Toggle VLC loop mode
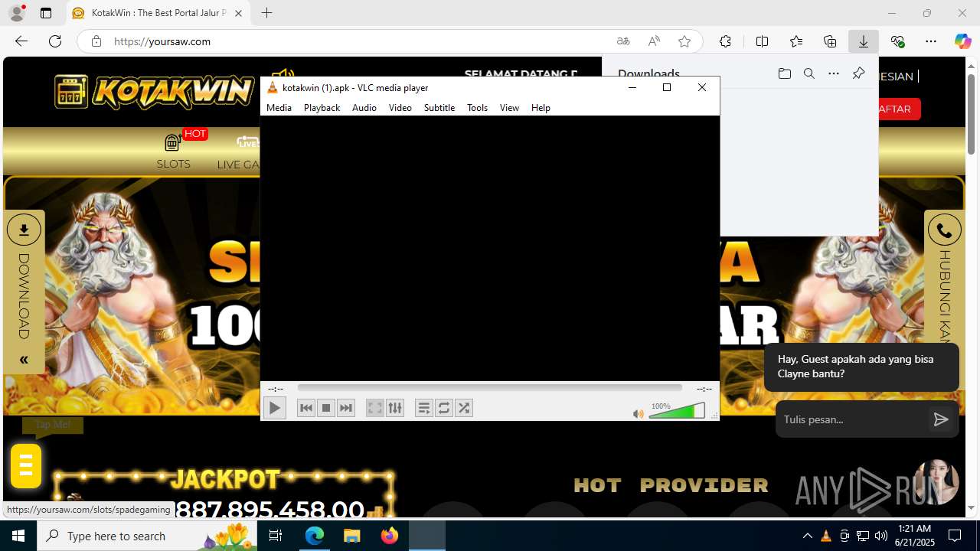980x551 pixels. click(x=444, y=408)
